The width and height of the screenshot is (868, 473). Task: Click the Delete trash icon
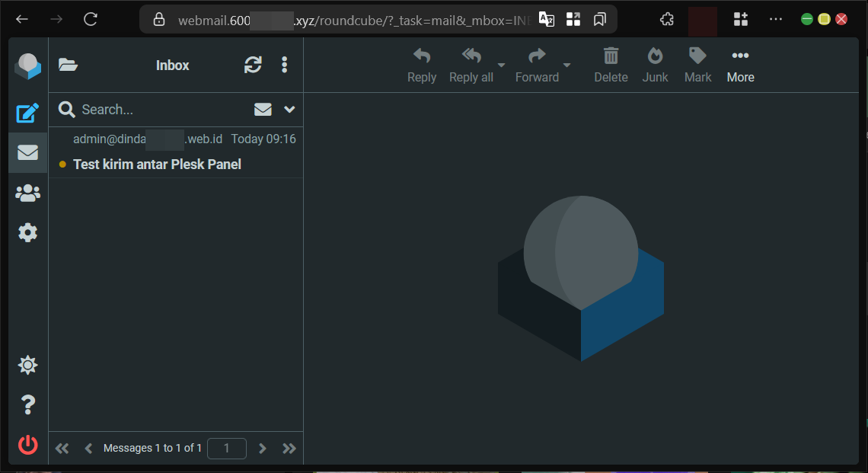[x=611, y=66]
